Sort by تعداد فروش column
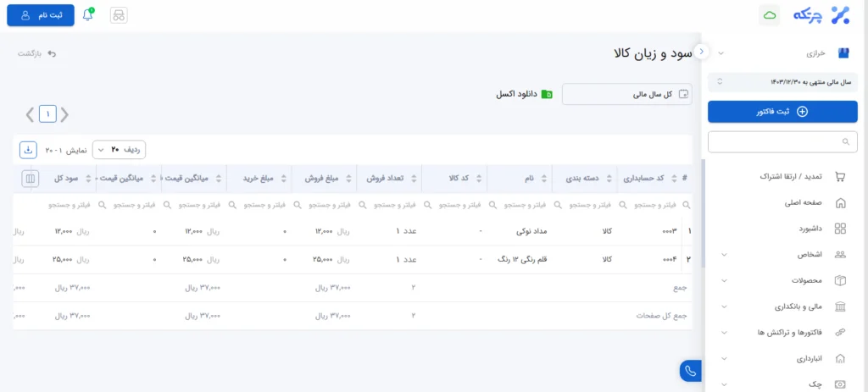 414,179
